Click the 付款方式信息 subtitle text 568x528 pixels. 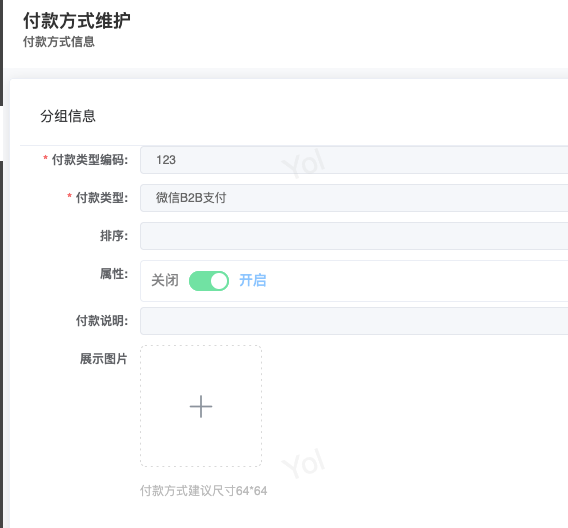[59, 42]
